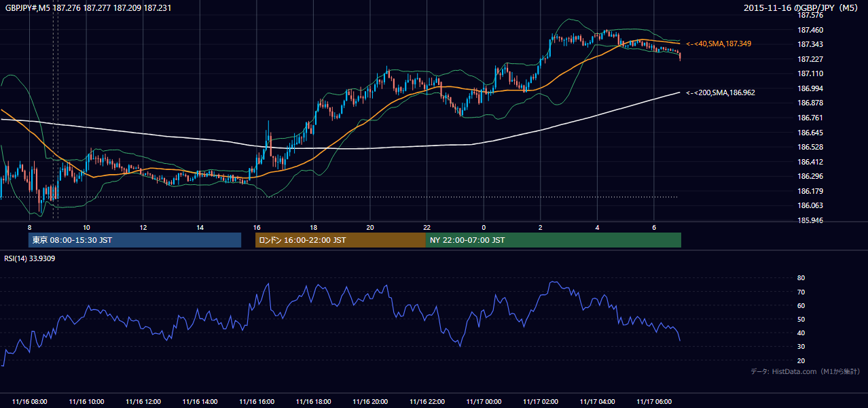Click the '2015-11-16 のGBP/JPY (M5)' heading
Screen dimensions: 868x408
(802, 7)
